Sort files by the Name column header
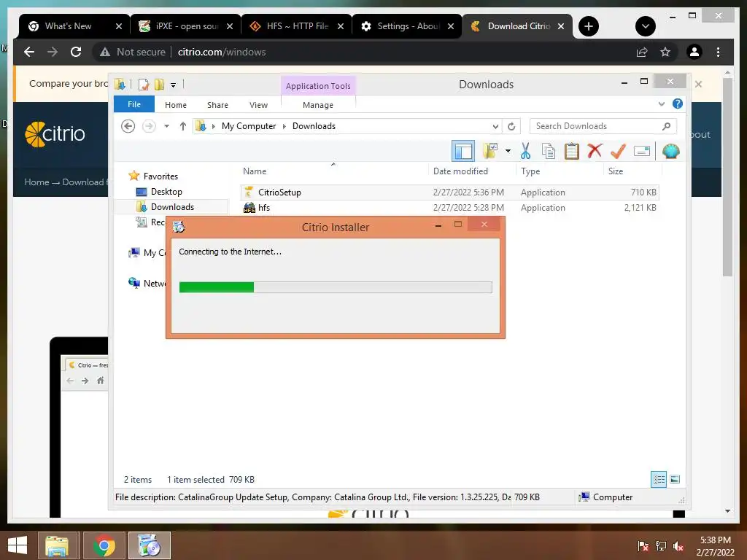Screen dimensions: 747x560 point(333,171)
